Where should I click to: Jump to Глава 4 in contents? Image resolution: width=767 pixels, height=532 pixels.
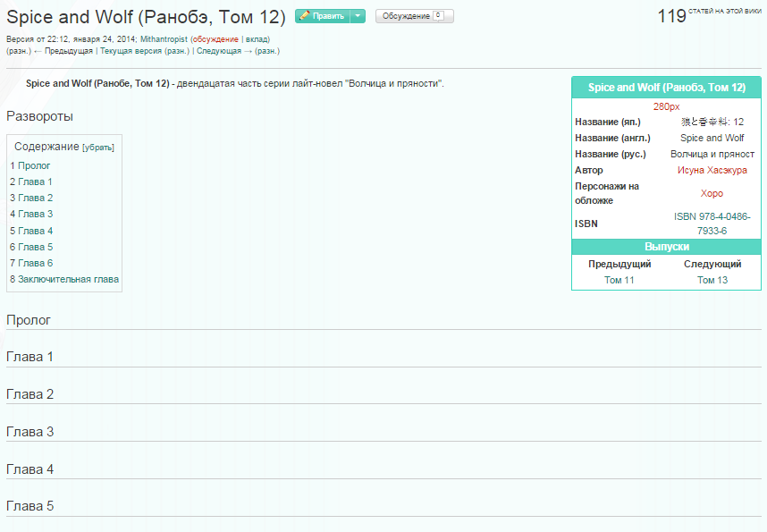pos(35,231)
